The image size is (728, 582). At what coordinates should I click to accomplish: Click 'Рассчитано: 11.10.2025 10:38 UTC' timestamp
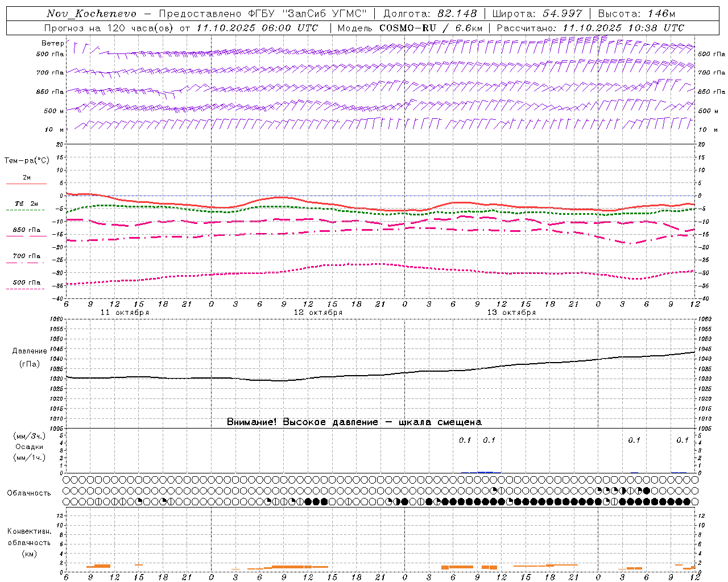pos(590,28)
